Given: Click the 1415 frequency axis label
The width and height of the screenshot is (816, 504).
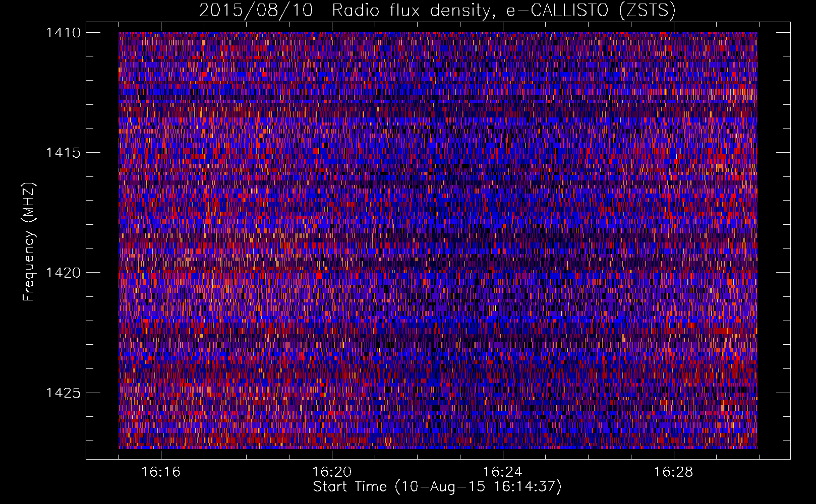Looking at the screenshot, I should pos(63,153).
